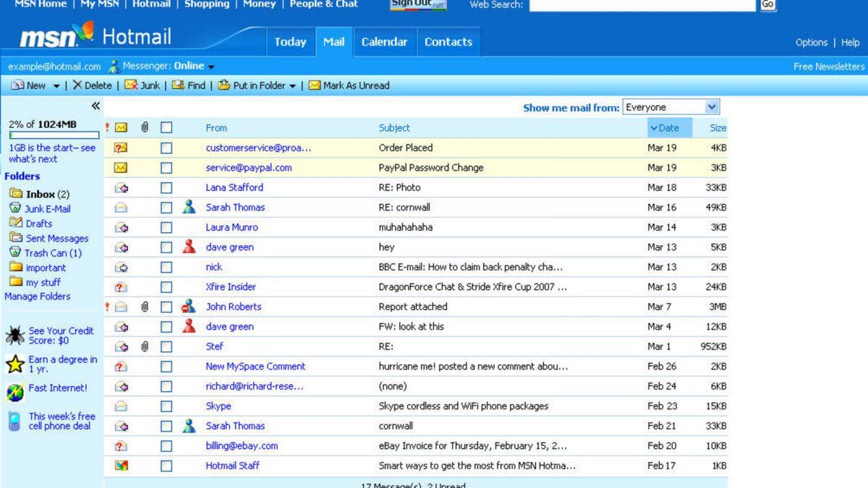Viewport: 868px width, 488px height.
Task: Open the 'Show me mail from' dropdown
Action: tap(712, 107)
